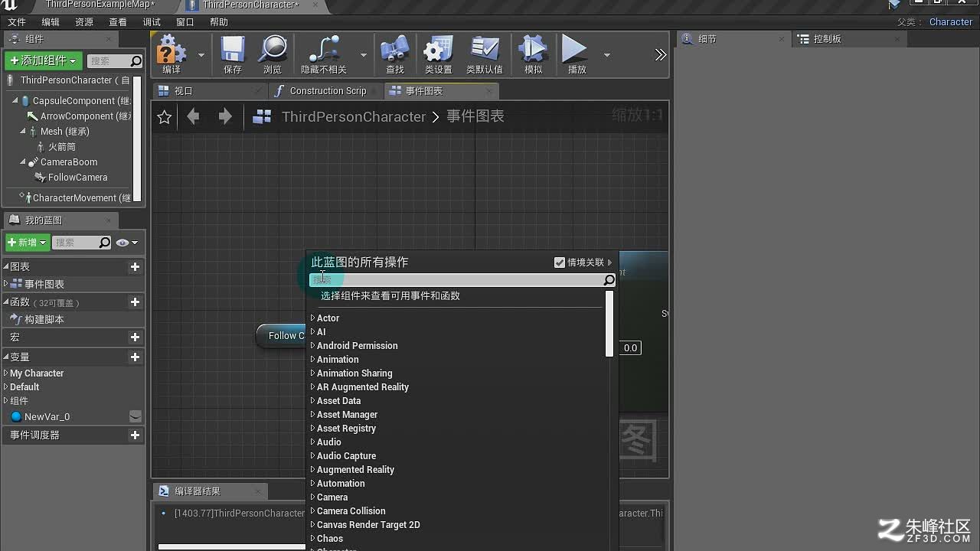Image resolution: width=980 pixels, height=551 pixels.
Task: Open Add Component (添加组件) dropdown
Action: tap(44, 60)
